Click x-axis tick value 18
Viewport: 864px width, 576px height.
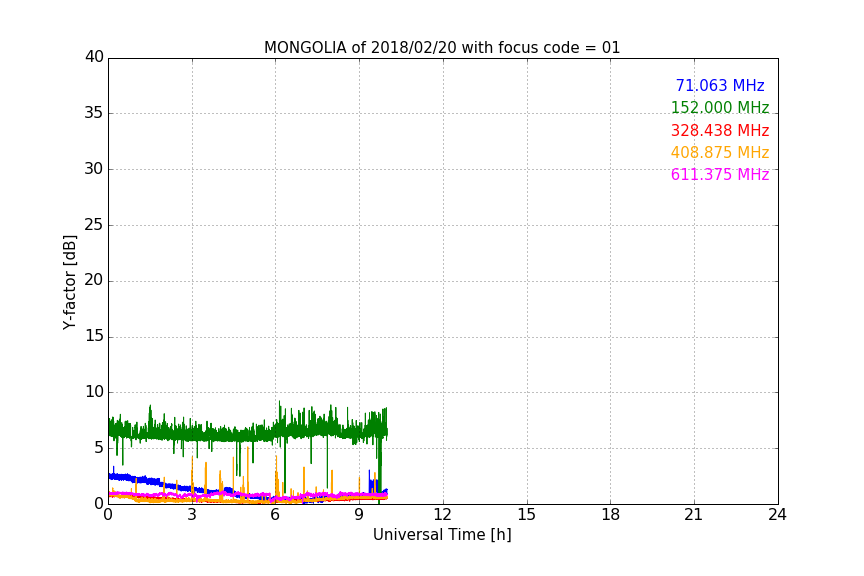610,515
